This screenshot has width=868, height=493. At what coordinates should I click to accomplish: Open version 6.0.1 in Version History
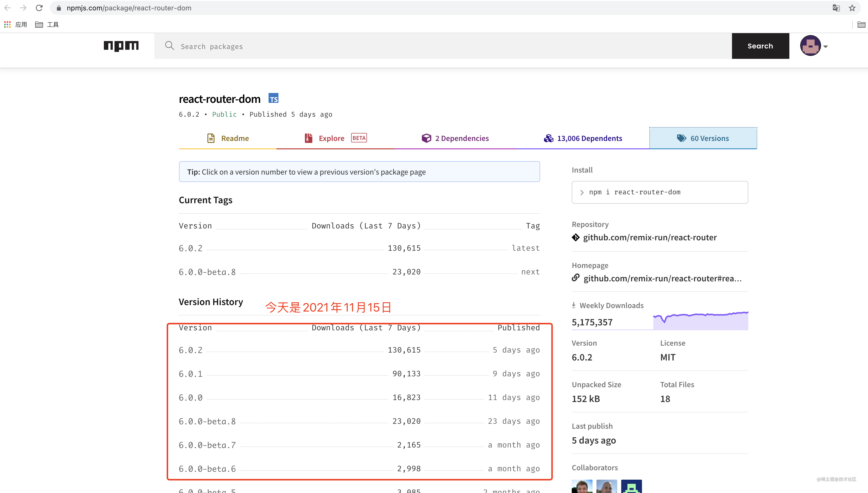point(191,374)
